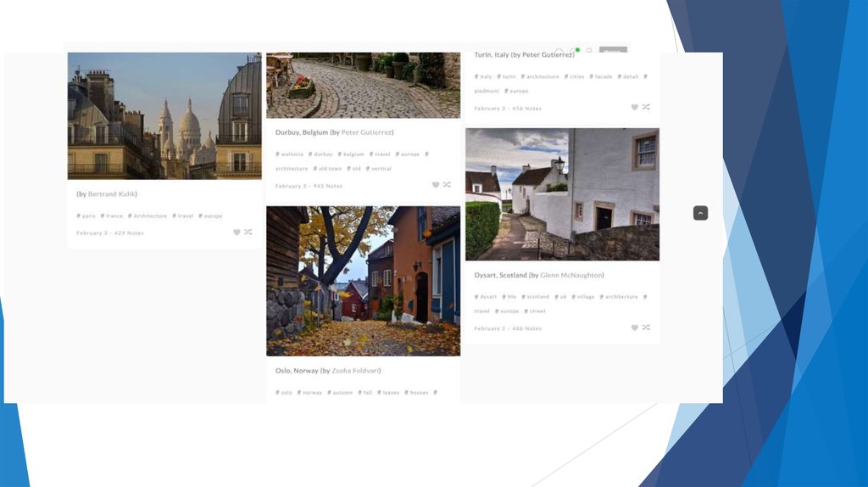This screenshot has width=868, height=487.
Task: Select the #wallonia tag on the Durbuy post
Action: [289, 154]
